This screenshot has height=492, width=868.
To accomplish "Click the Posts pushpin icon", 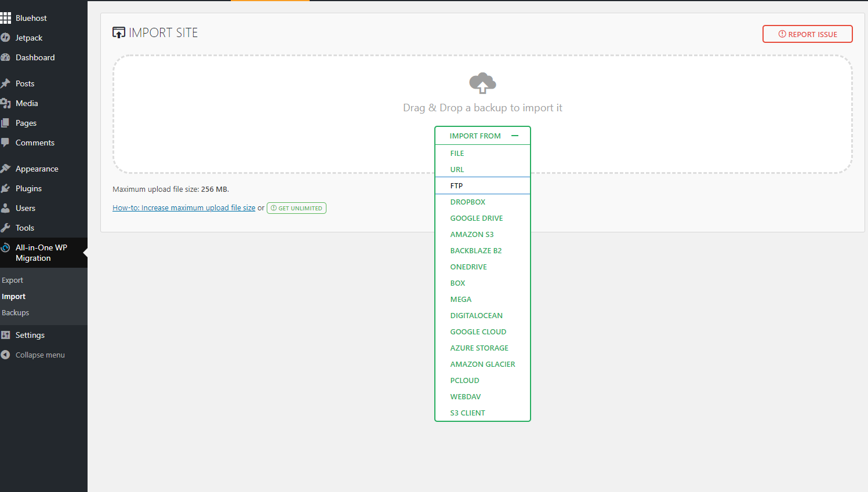I will pos(5,83).
